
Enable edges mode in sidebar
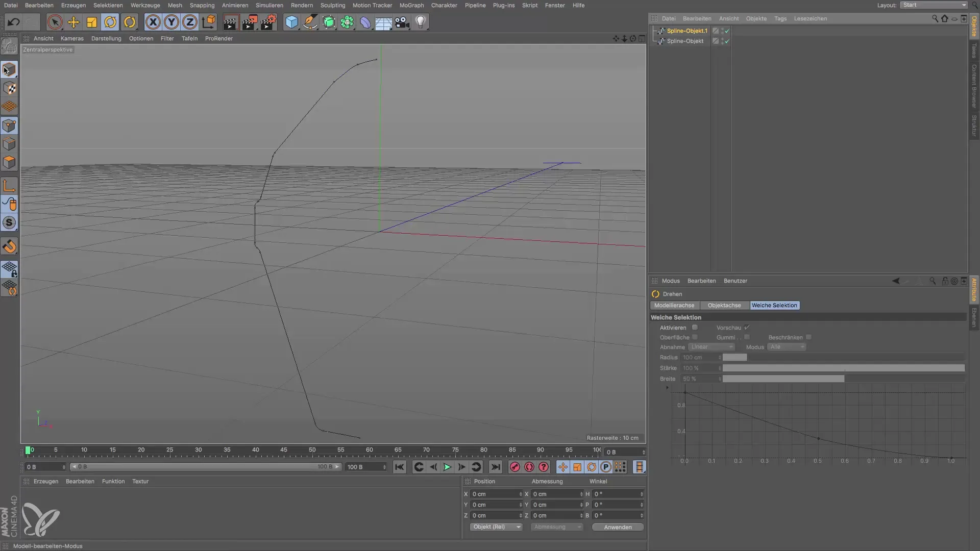click(9, 144)
